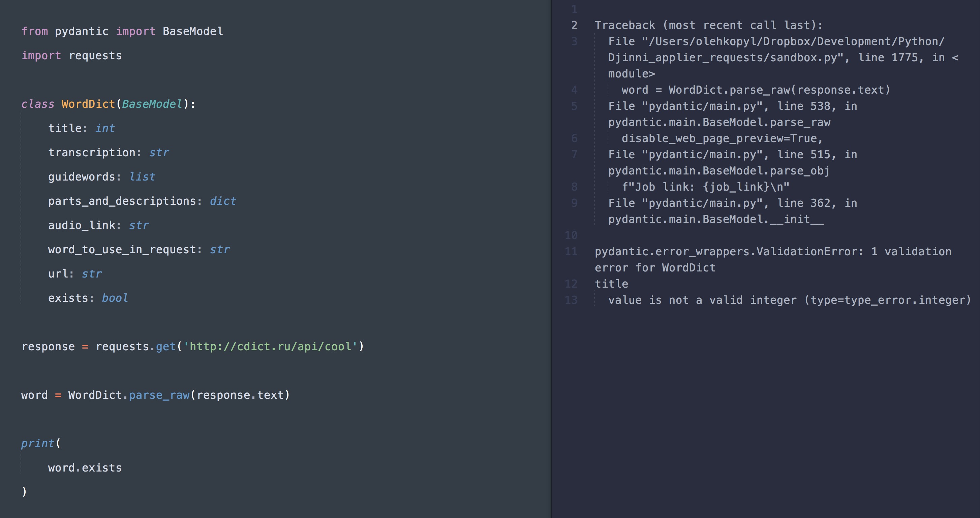Click line number 11 in the output gutter
The image size is (980, 518).
pyautogui.click(x=571, y=251)
